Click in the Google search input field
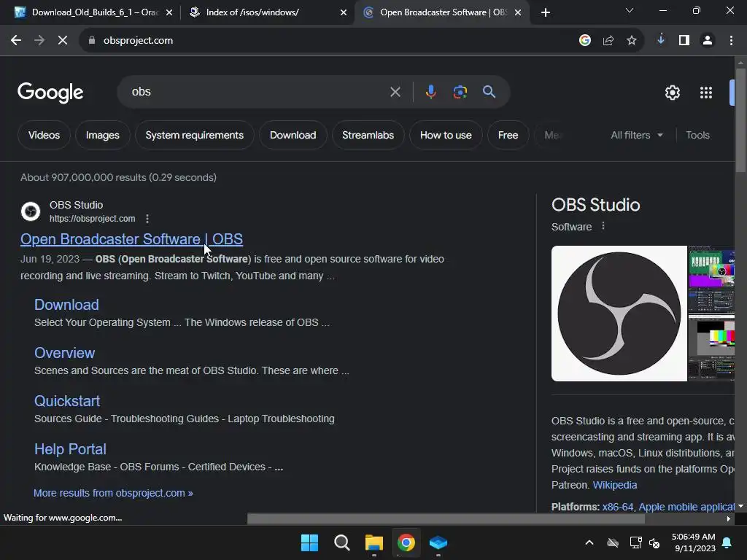Screen dimensions: 747x560 258,92
